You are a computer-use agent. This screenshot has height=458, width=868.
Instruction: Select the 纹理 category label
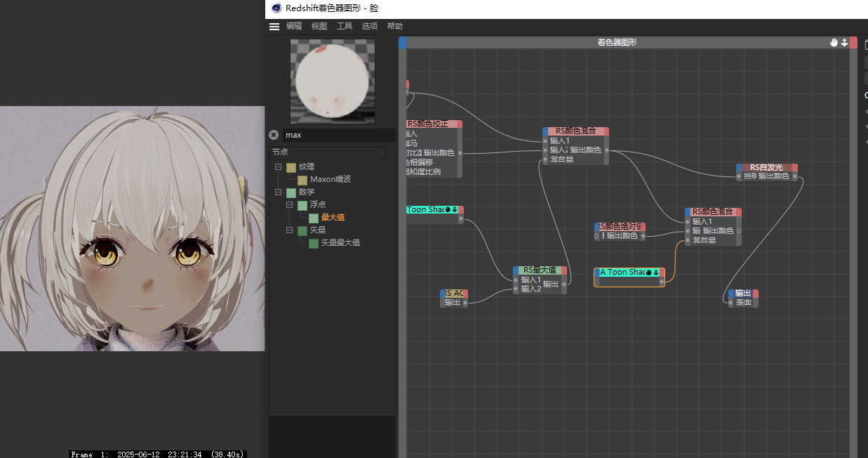tap(307, 167)
